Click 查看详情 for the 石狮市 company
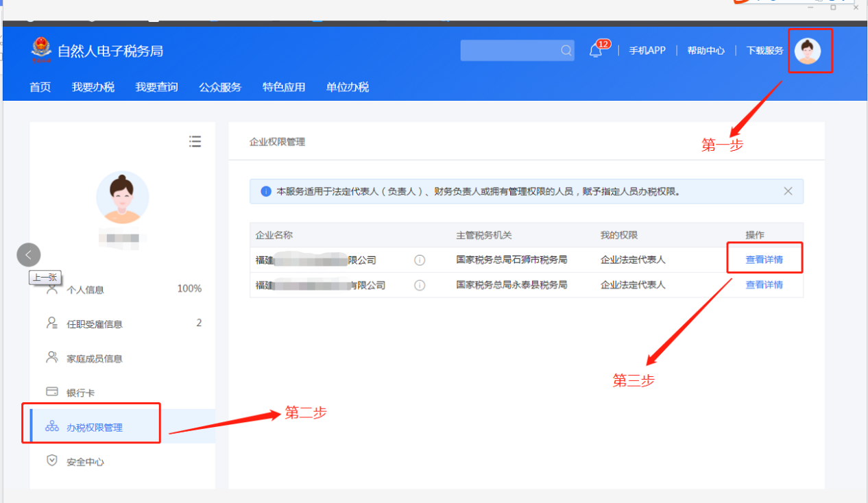The image size is (868, 503). 764,260
